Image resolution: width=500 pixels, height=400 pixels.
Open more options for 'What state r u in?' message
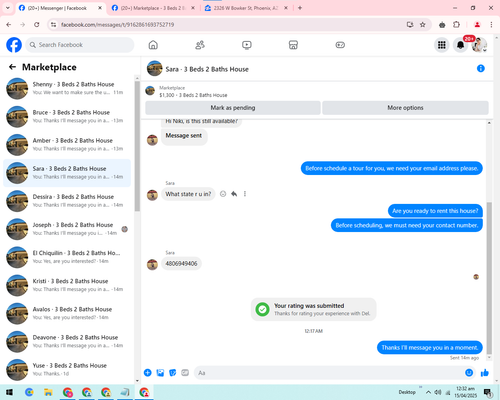pyautogui.click(x=245, y=194)
